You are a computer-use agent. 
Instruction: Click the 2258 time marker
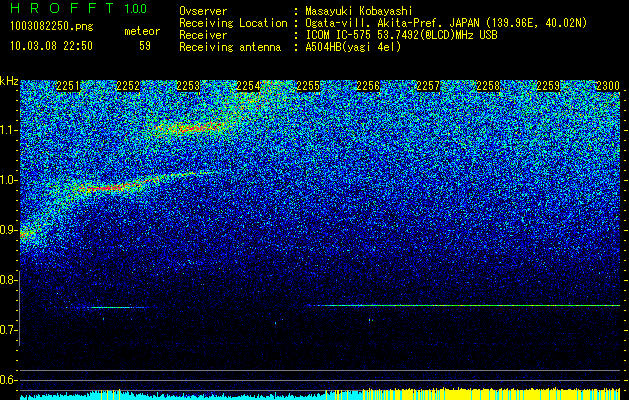click(488, 86)
